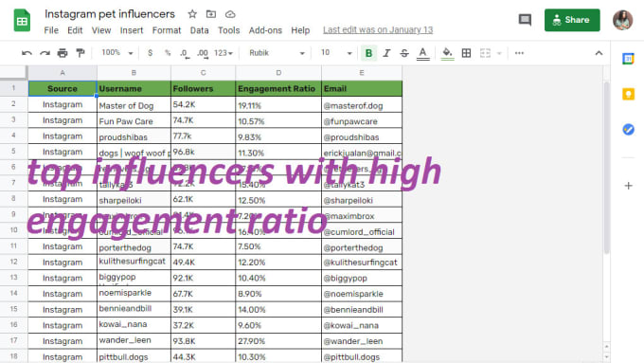Toggle italic formatting
This screenshot has height=363, width=644.
click(x=386, y=53)
